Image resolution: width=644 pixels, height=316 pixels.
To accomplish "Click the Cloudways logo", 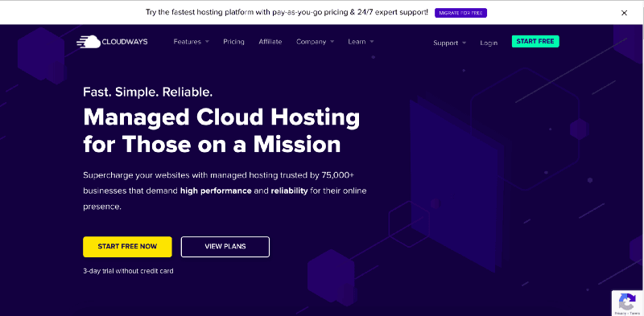I will tap(112, 42).
